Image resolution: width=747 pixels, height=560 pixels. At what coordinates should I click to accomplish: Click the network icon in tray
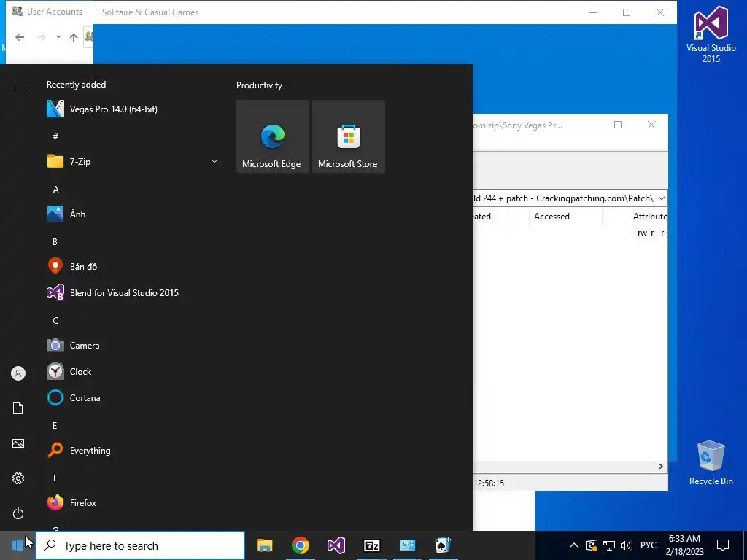pyautogui.click(x=609, y=545)
